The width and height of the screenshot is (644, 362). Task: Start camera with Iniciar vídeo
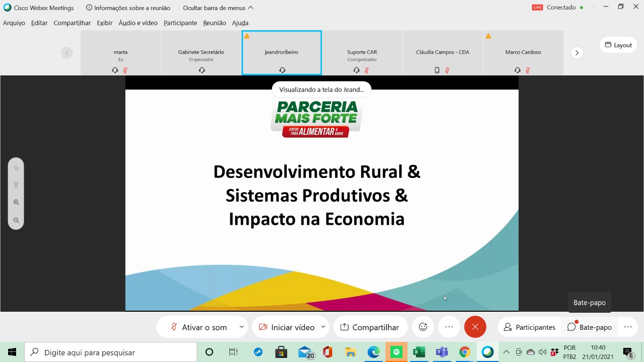287,327
